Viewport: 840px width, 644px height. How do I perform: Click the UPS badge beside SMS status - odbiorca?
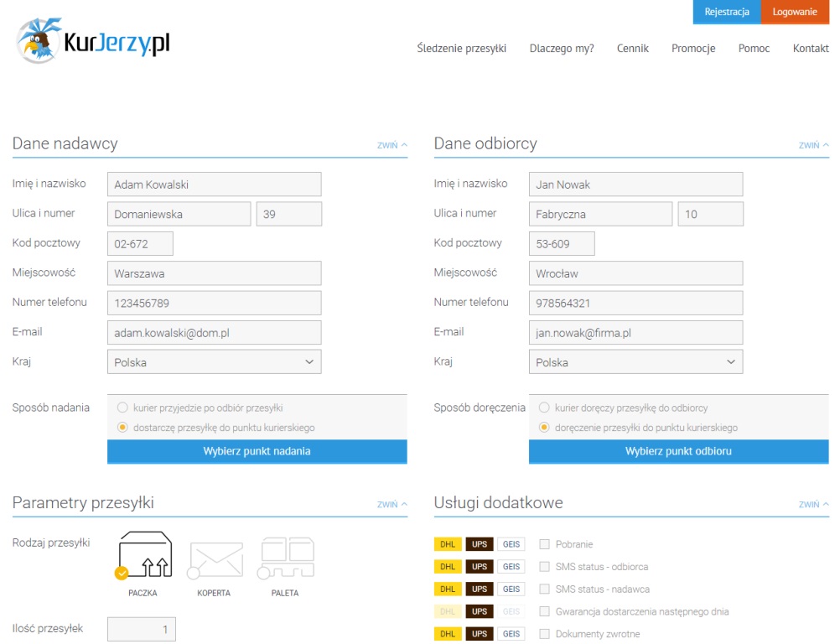point(479,567)
